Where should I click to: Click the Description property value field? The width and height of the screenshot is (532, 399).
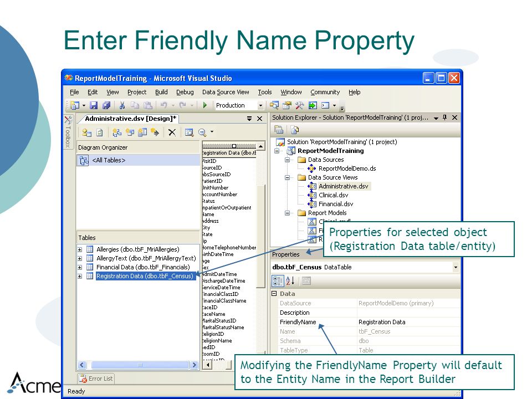[x=408, y=313]
